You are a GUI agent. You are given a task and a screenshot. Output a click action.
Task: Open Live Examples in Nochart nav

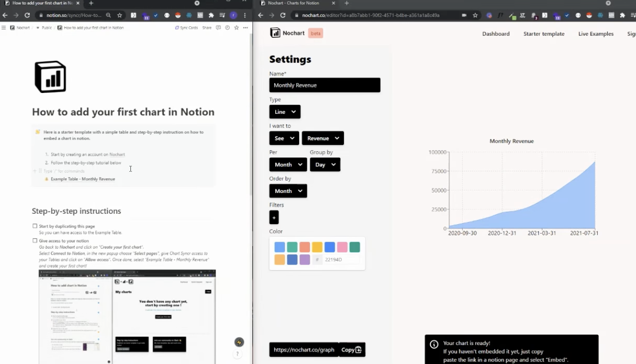pos(596,34)
